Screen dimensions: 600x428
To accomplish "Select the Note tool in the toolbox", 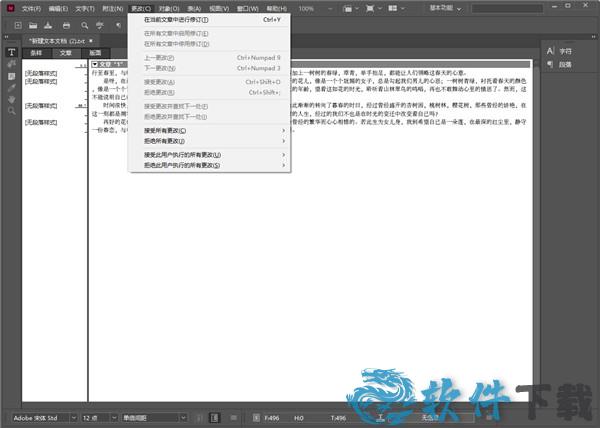I will click(x=12, y=75).
